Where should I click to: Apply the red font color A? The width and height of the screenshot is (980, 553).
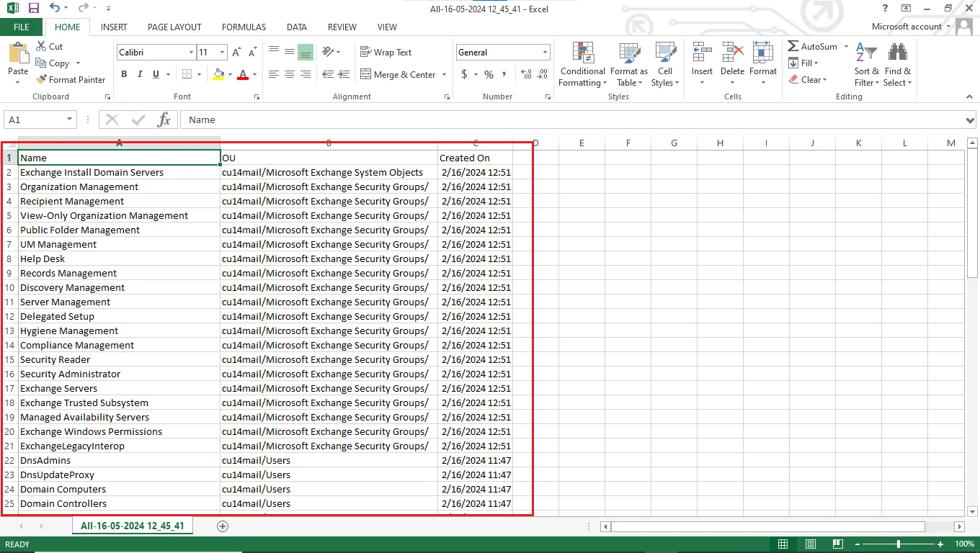click(x=243, y=74)
